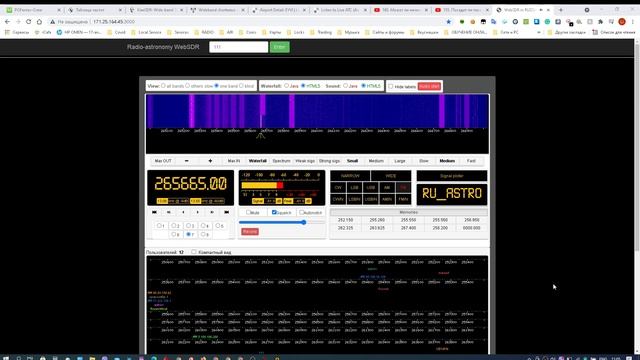Click the red button beside Hide labels
The image size is (640, 360).
pyautogui.click(x=429, y=86)
